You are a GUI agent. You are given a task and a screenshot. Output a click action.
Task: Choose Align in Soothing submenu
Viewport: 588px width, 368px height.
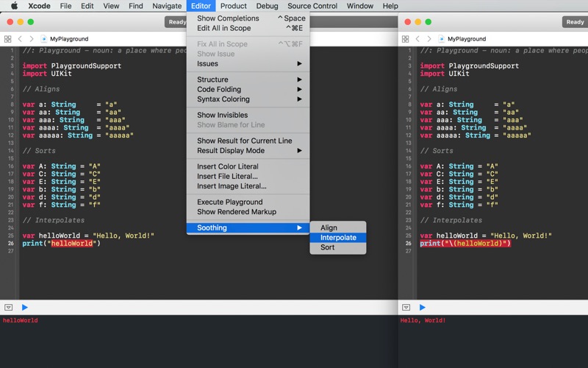338,227
